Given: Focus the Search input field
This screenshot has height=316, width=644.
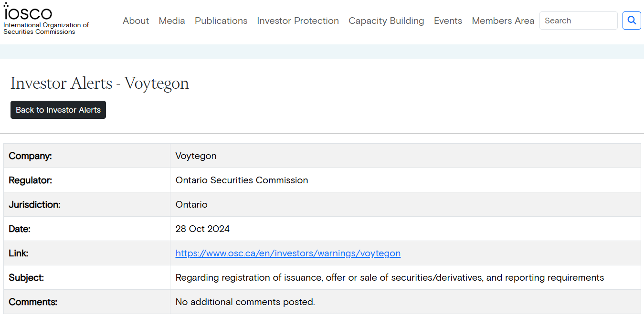Looking at the screenshot, I should 578,21.
